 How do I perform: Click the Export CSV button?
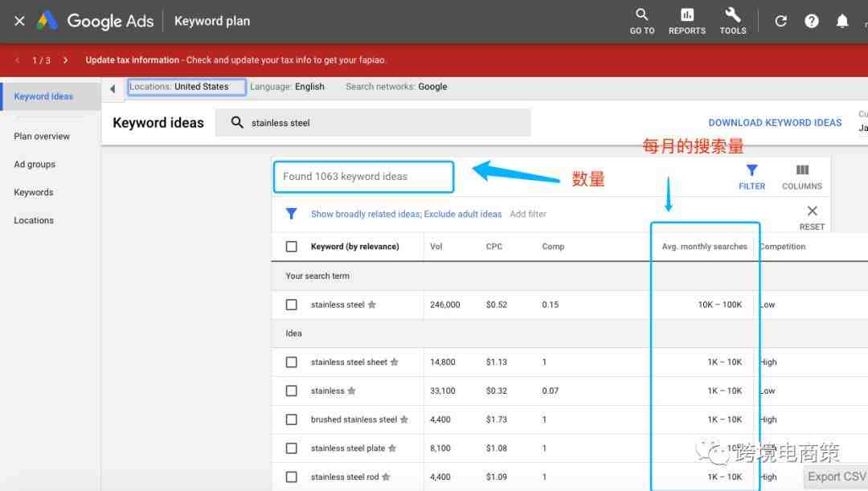[837, 477]
